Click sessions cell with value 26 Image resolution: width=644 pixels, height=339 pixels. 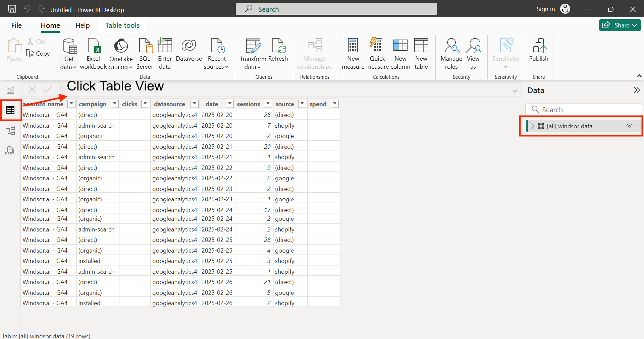[254, 115]
